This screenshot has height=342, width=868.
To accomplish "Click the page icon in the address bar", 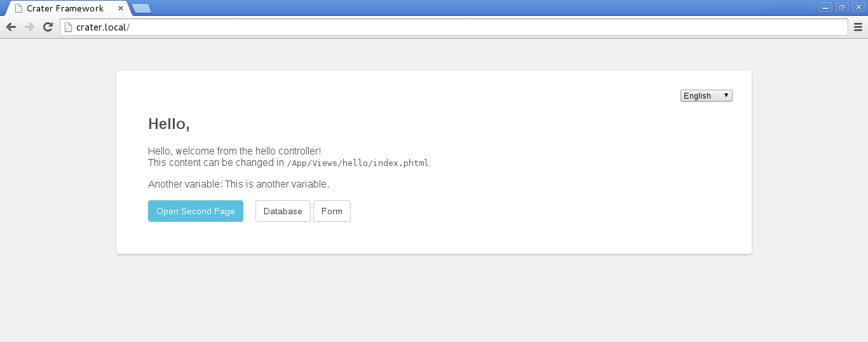I will click(x=69, y=27).
